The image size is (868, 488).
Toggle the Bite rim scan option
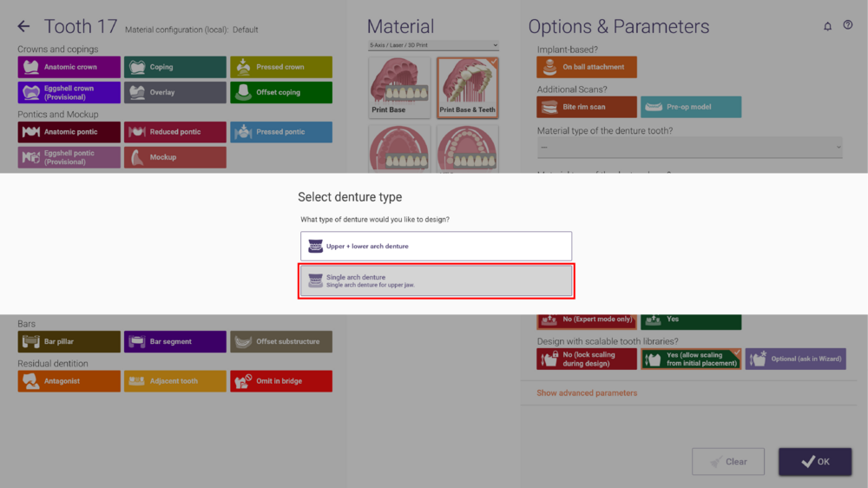[x=586, y=107]
